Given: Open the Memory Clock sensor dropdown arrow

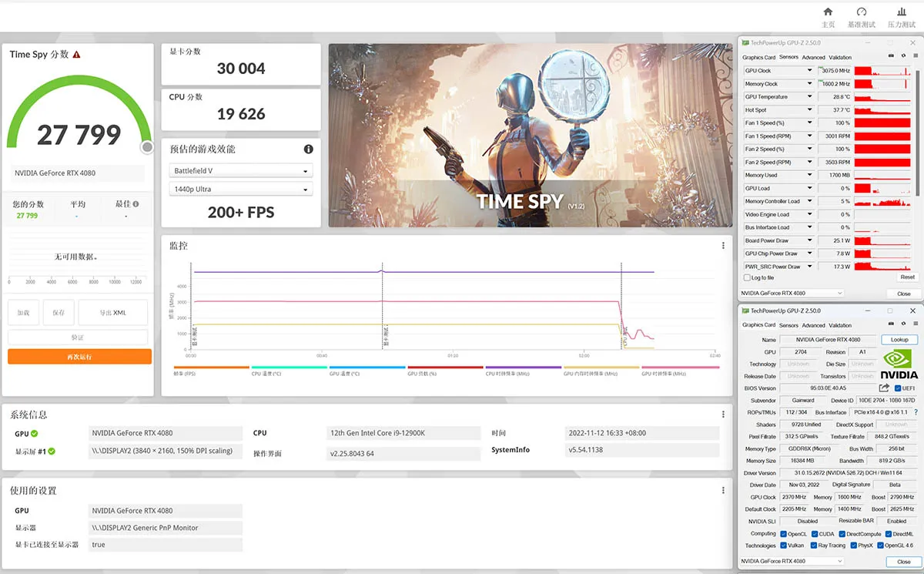Looking at the screenshot, I should point(809,84).
